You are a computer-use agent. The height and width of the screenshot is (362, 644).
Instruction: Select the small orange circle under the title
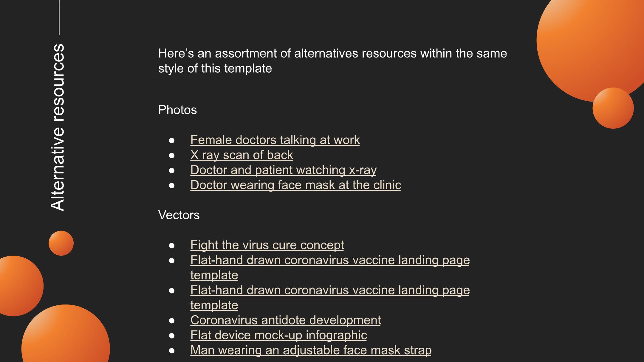coord(61,243)
